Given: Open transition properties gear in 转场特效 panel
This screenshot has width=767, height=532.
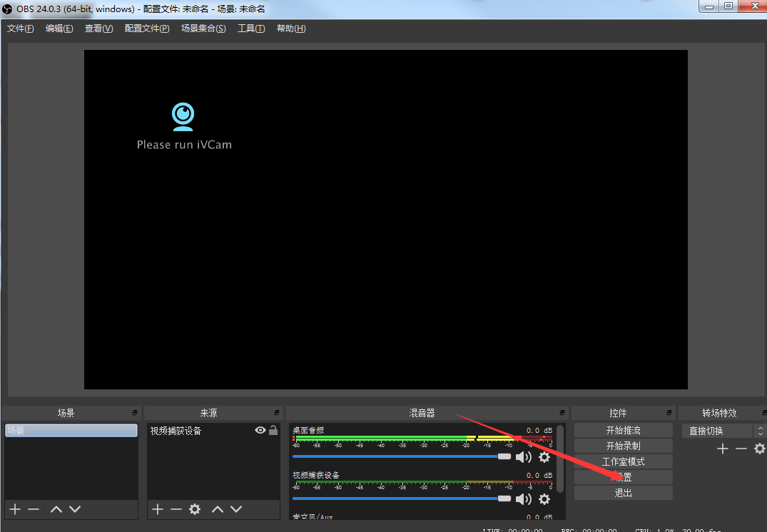Looking at the screenshot, I should [760, 449].
